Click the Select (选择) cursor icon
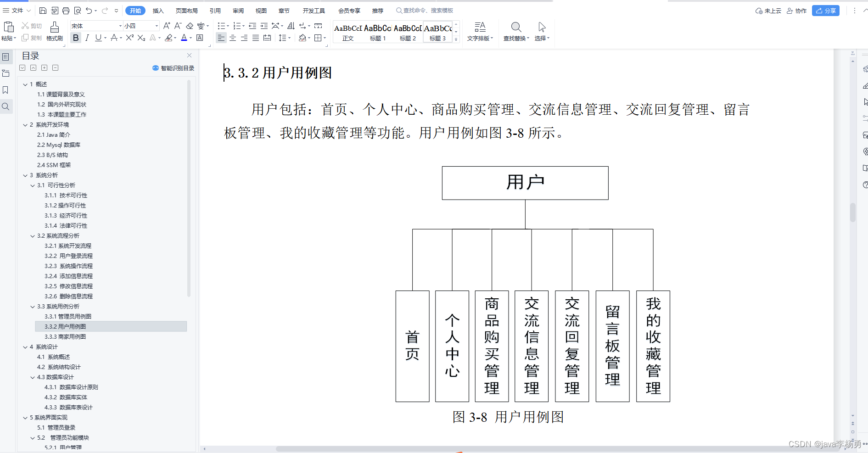868x453 pixels. 542,27
